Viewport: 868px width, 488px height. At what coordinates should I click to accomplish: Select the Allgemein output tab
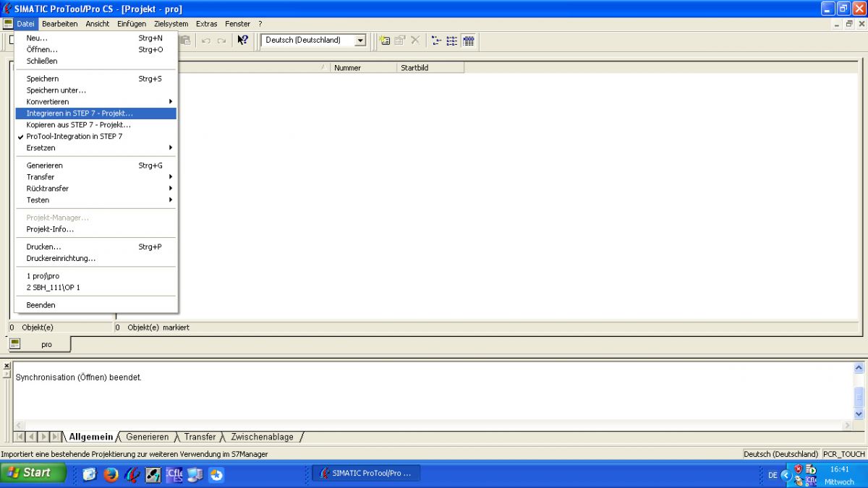91,437
